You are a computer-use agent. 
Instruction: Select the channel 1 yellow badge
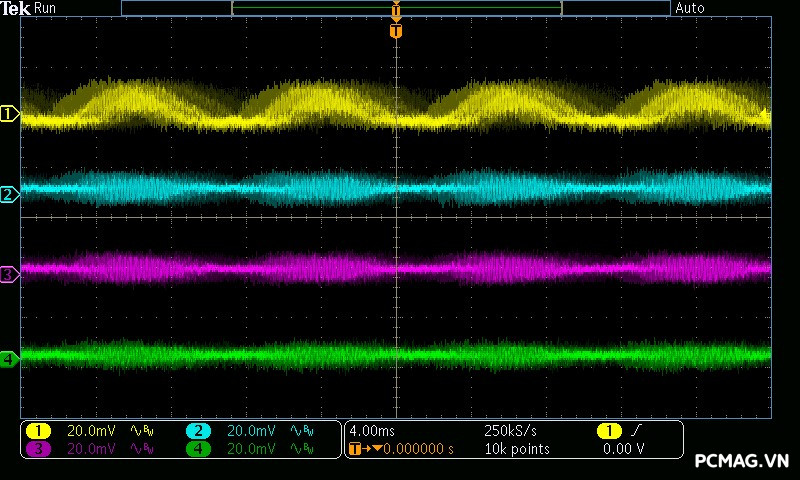point(38,431)
